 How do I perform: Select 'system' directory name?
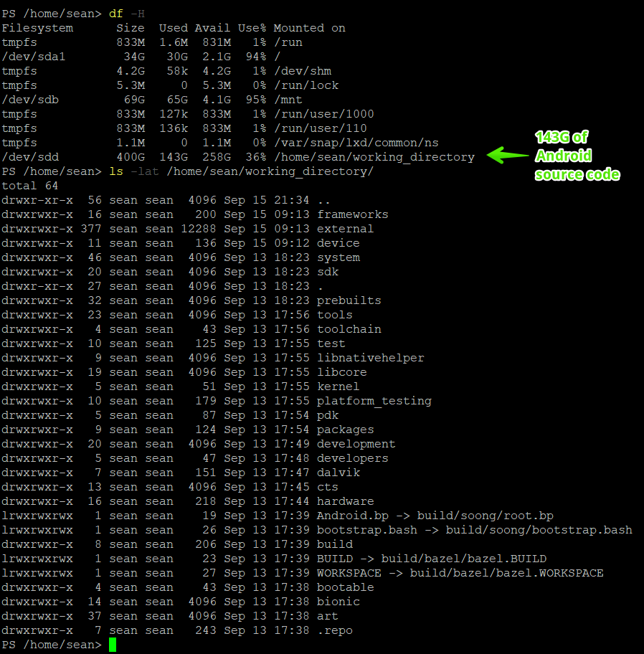pyautogui.click(x=338, y=257)
